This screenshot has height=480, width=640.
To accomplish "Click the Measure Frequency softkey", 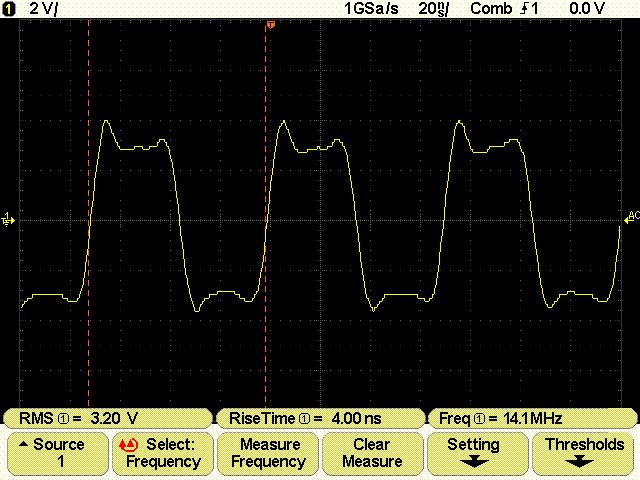I will 268,453.
